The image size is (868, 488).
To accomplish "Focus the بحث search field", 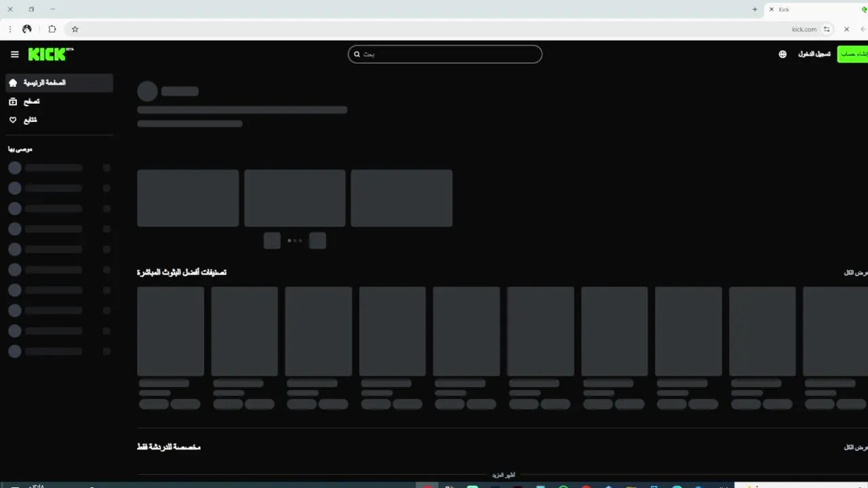I will (x=445, y=54).
